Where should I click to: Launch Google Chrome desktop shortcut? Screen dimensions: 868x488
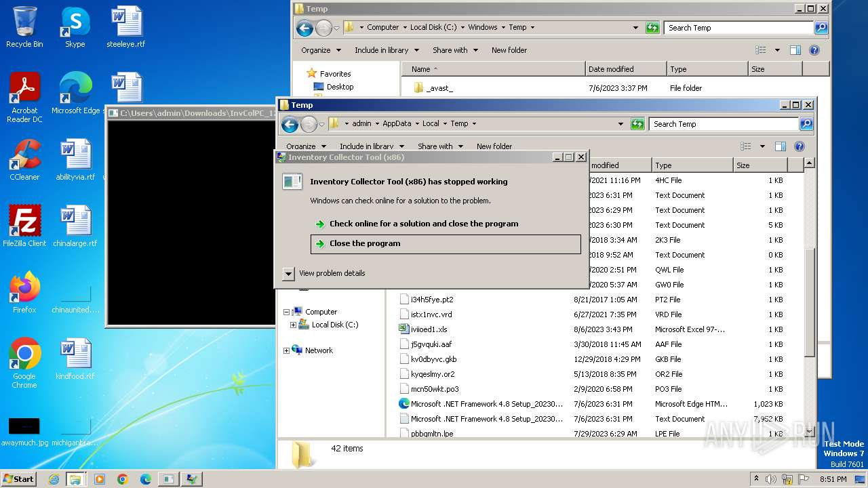[x=24, y=363]
